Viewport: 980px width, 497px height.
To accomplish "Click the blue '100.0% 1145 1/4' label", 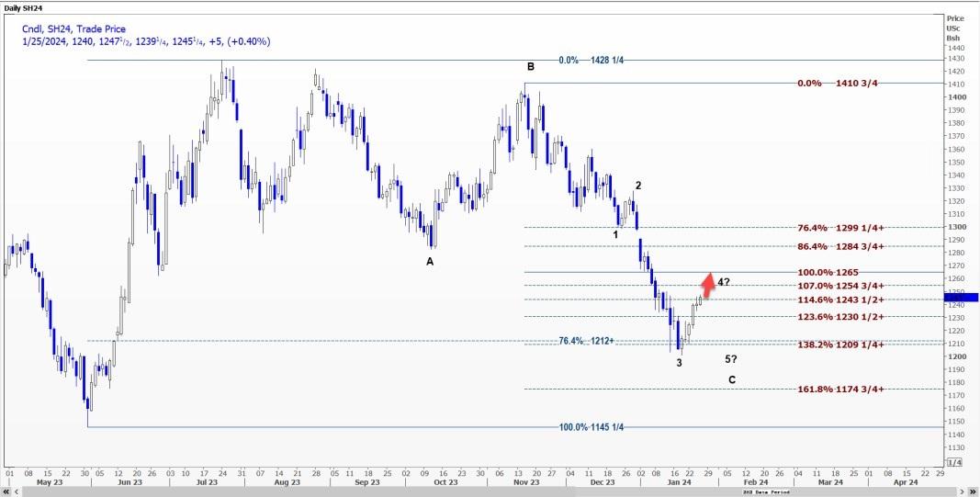I will tap(591, 427).
